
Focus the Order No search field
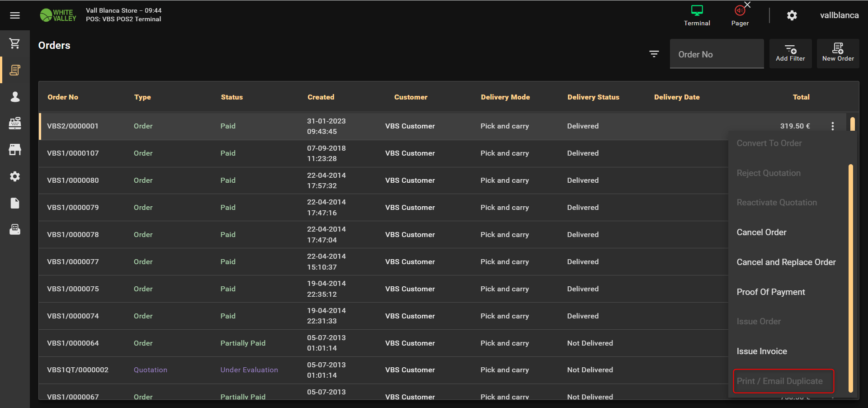(x=717, y=54)
